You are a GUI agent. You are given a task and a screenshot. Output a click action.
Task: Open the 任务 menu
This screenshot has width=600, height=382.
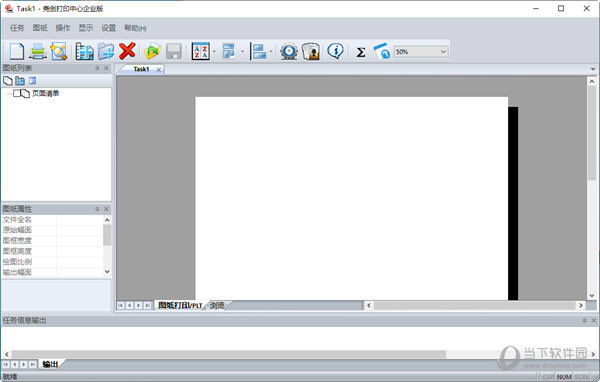pos(16,28)
